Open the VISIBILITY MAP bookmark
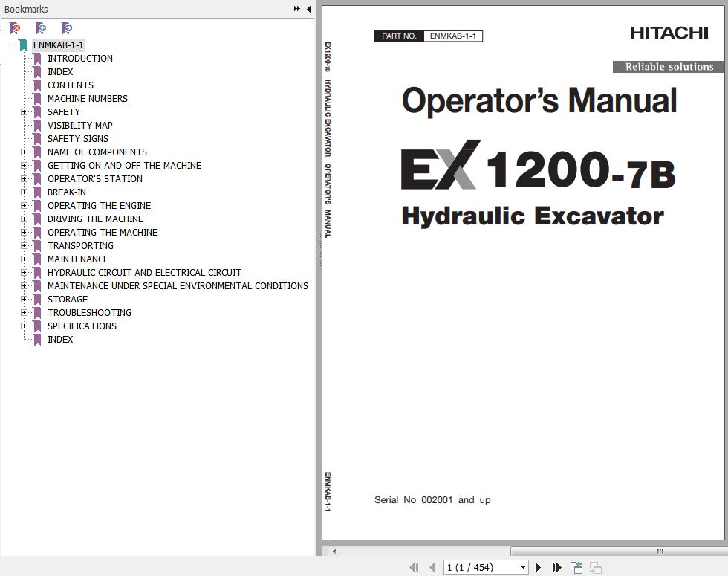Screen dimensions: 728x576 click(x=80, y=126)
